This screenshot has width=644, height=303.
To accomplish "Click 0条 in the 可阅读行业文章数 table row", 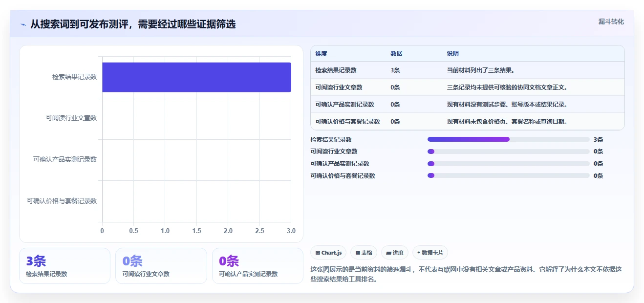I will tap(395, 87).
